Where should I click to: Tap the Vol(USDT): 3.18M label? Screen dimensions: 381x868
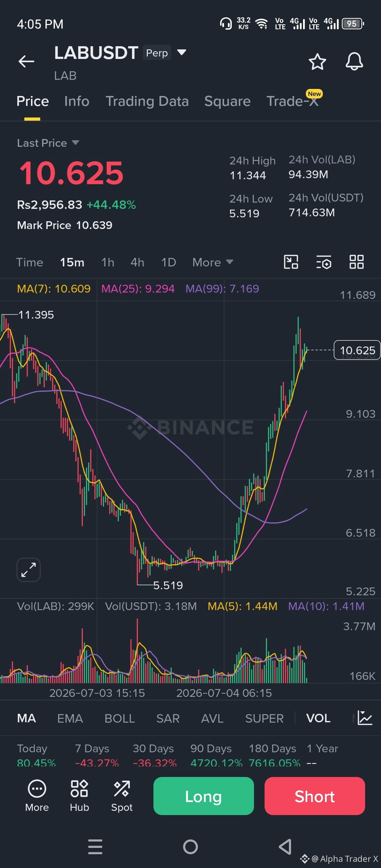(x=151, y=606)
